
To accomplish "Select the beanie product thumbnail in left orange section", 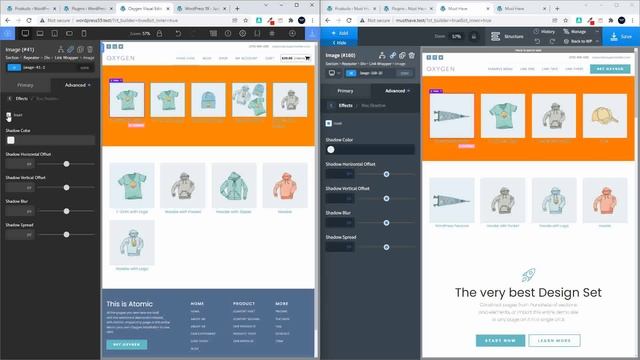I will point(208,100).
